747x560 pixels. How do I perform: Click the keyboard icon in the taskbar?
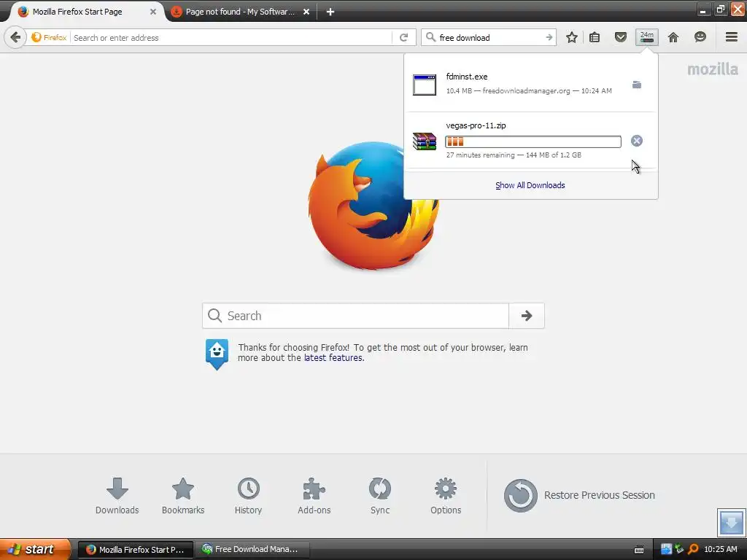(x=639, y=550)
